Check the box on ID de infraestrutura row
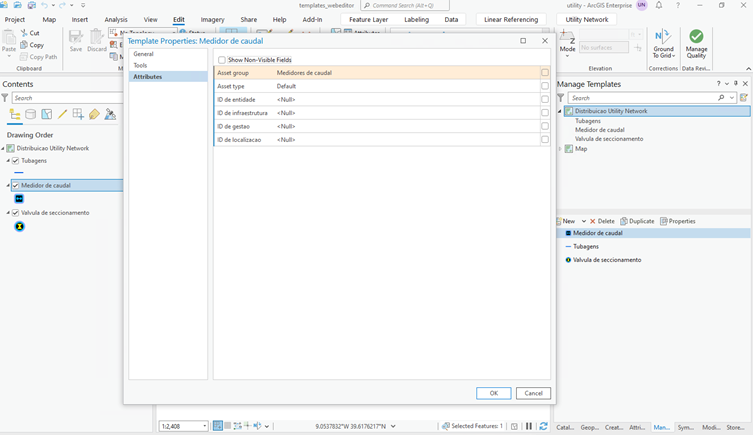The height and width of the screenshot is (435, 753). click(x=545, y=113)
